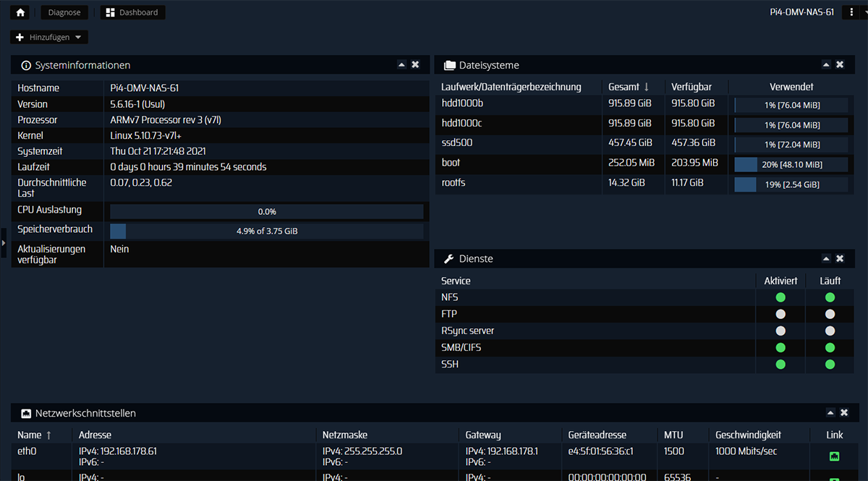
Task: Click the home icon in top bar
Action: pyautogui.click(x=21, y=12)
